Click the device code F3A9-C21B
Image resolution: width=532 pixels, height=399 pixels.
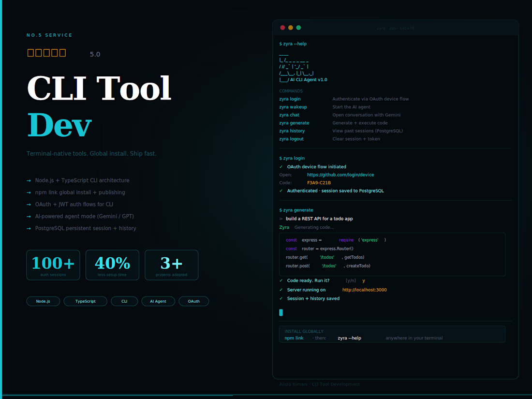[x=319, y=182]
